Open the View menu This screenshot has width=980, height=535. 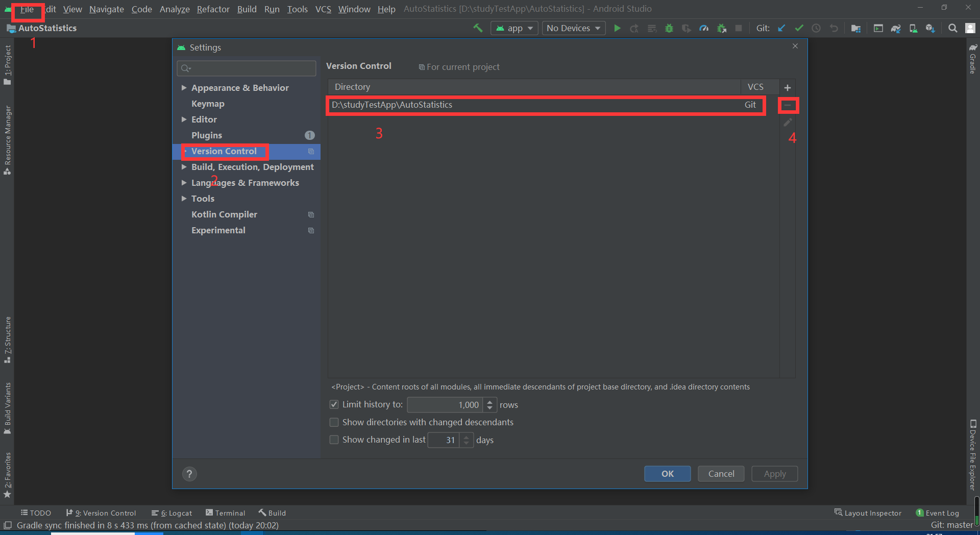(x=72, y=9)
